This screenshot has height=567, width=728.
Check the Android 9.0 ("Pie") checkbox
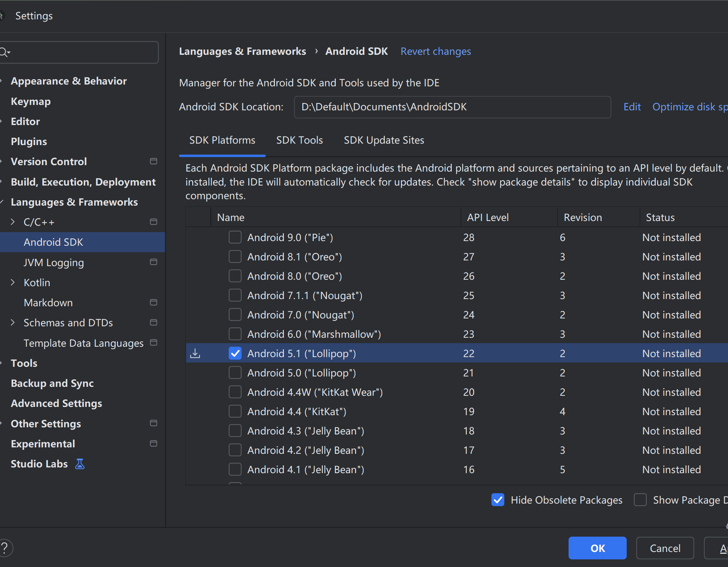coord(235,237)
